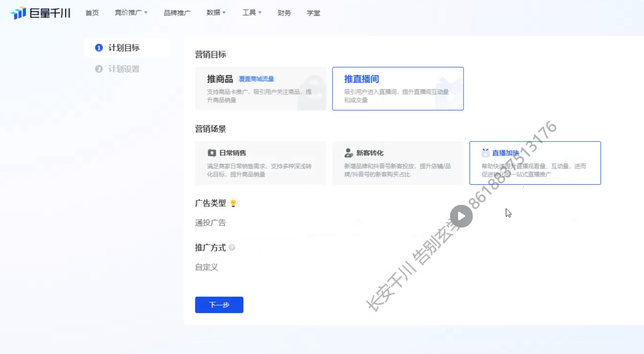Click the blue 下一步 button
The width and height of the screenshot is (644, 354).
(x=219, y=305)
